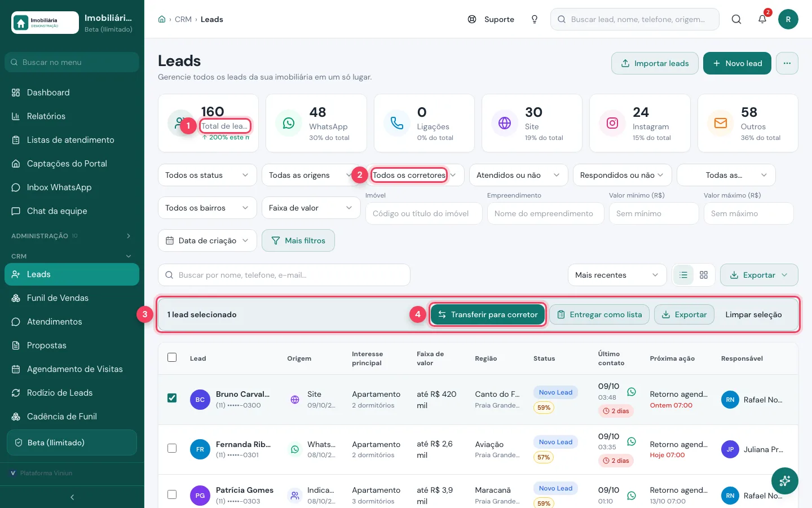Open Data de criação date filter
This screenshot has height=508, width=812.
tap(208, 240)
